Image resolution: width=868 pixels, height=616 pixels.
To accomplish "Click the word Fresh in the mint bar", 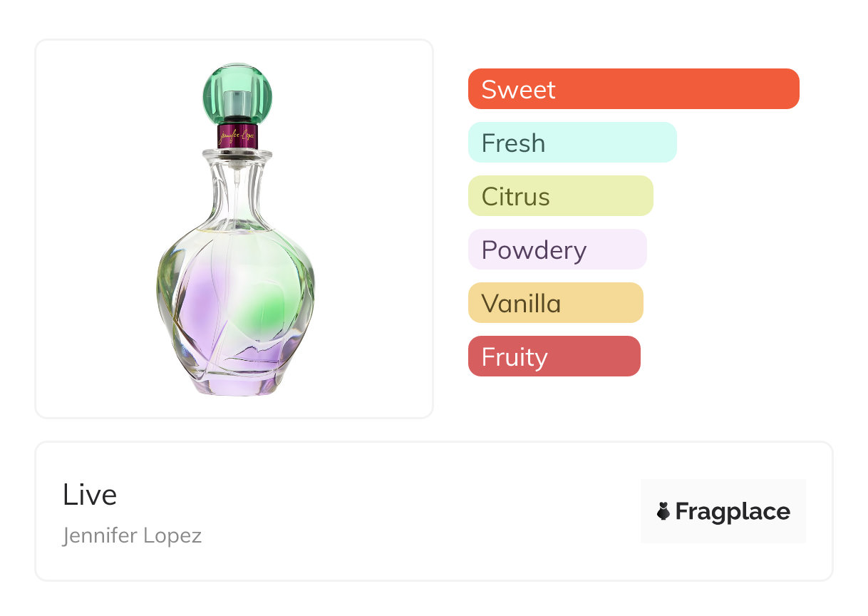I will click(513, 143).
